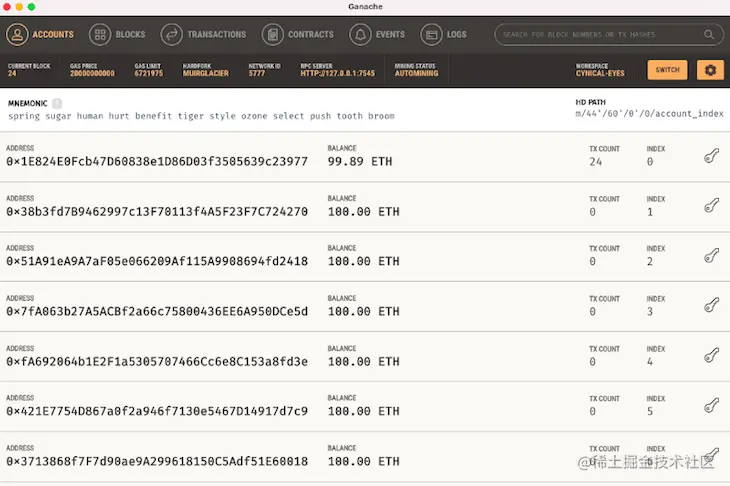Click the gas price value 20000000000

click(92, 73)
